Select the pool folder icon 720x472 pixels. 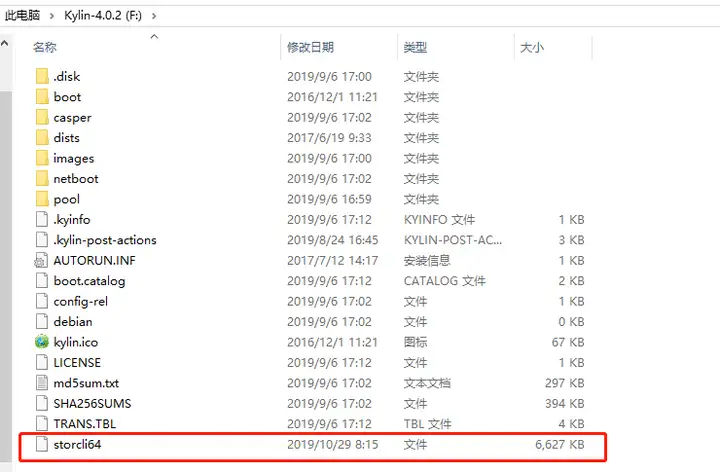(x=42, y=199)
